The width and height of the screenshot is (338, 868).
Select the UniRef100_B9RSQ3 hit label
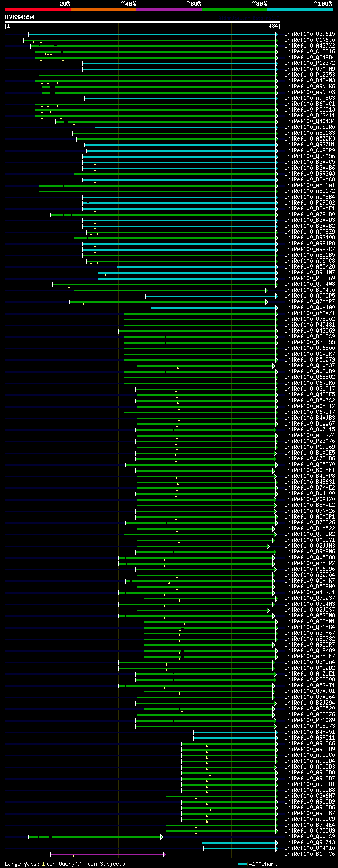pos(309,173)
